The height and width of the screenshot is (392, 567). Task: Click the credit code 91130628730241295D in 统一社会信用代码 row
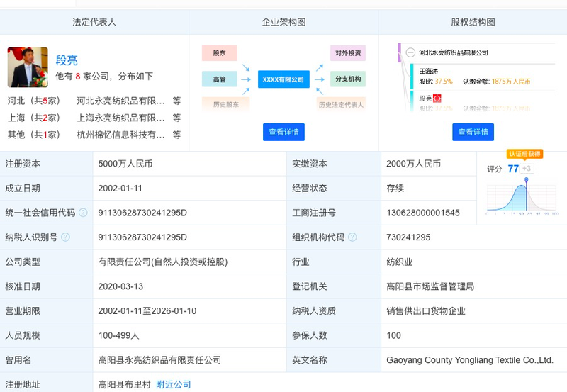coord(142,213)
